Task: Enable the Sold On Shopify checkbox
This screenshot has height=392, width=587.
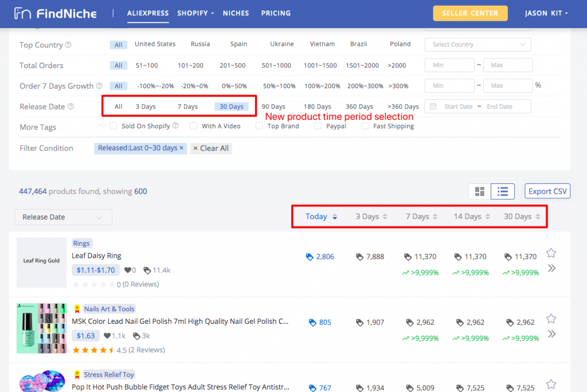Action: coord(113,126)
